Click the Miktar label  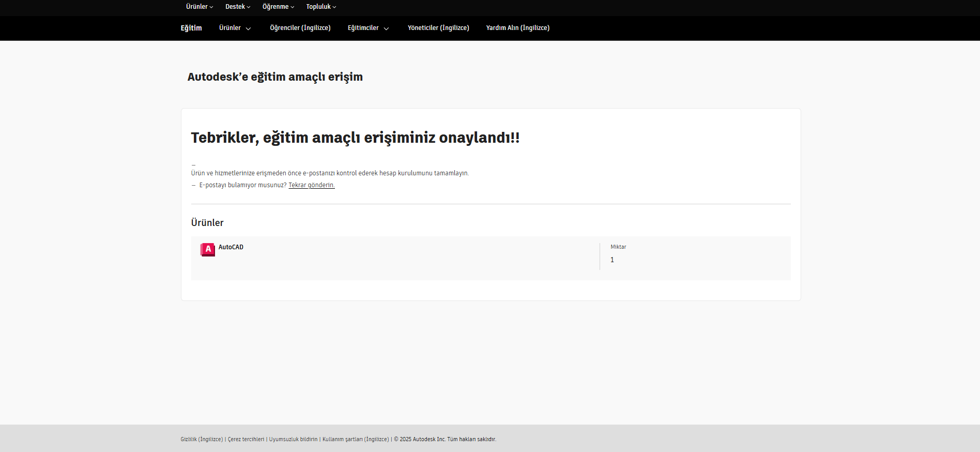click(618, 247)
